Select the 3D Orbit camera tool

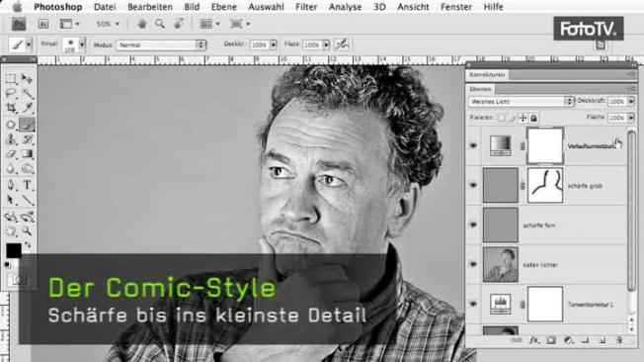click(27, 216)
